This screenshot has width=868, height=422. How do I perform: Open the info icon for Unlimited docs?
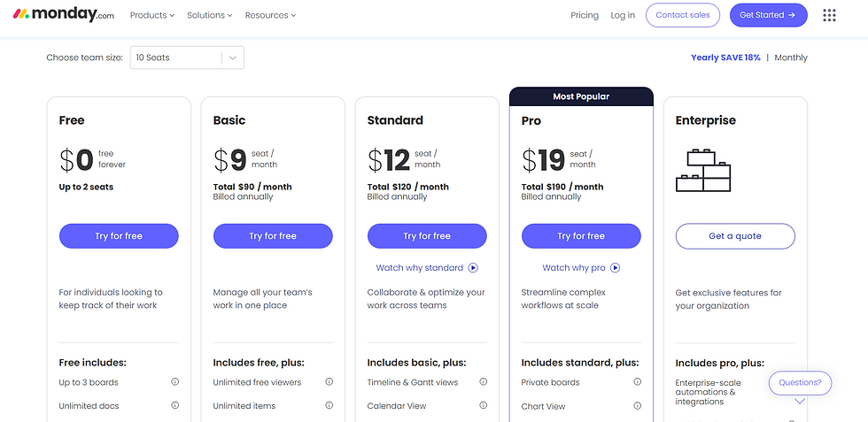[x=175, y=405]
